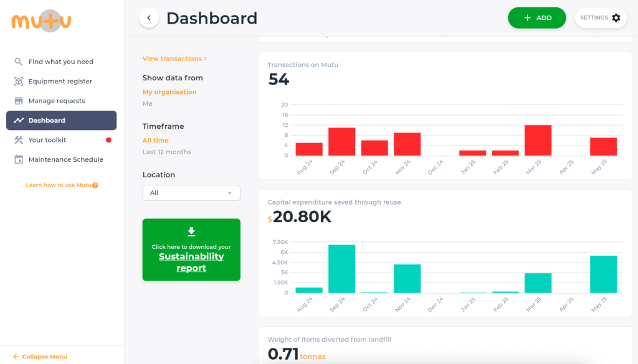This screenshot has height=364, width=638.
Task: Click the Aug 24 red transactions bar
Action: 309,149
